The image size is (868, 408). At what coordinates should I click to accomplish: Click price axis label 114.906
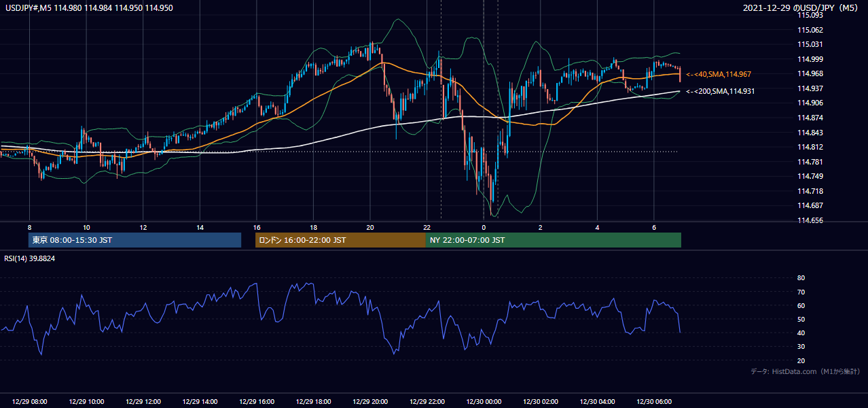coord(810,103)
